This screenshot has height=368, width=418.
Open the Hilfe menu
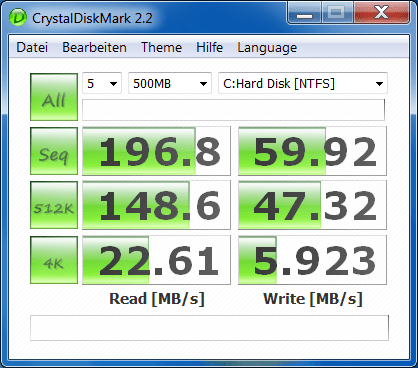coord(209,48)
